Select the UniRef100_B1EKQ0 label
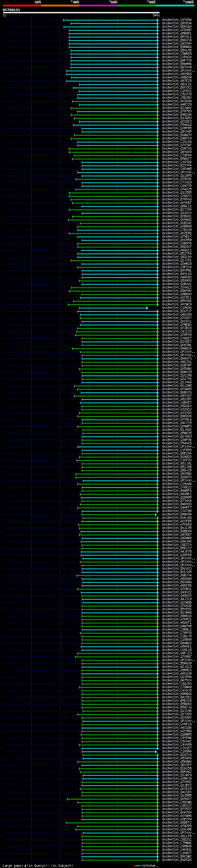 [x=177, y=860]
